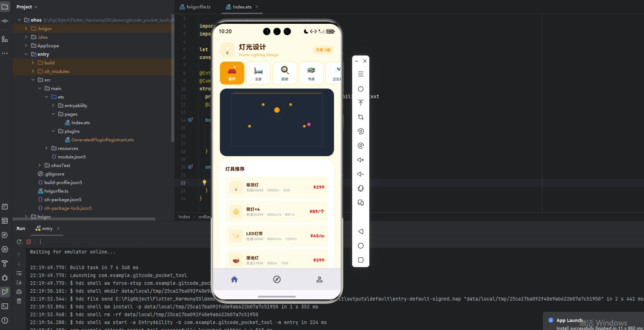The height and width of the screenshot is (330, 644).
Task: Open the Debug bug tool window
Action: 5,278
